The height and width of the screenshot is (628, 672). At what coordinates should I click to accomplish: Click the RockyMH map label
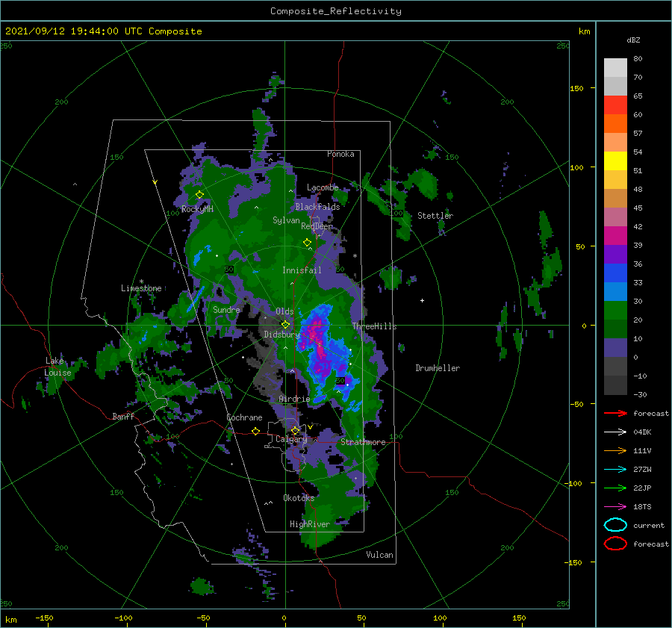[197, 209]
